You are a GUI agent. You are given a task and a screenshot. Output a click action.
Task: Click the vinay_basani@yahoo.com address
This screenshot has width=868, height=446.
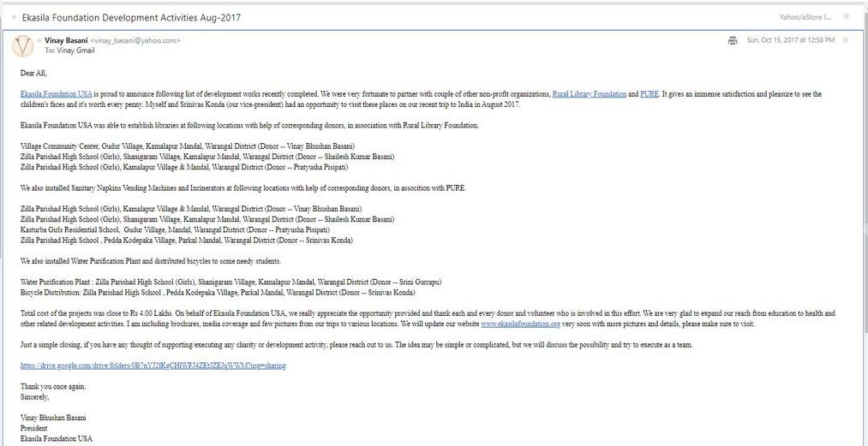135,41
